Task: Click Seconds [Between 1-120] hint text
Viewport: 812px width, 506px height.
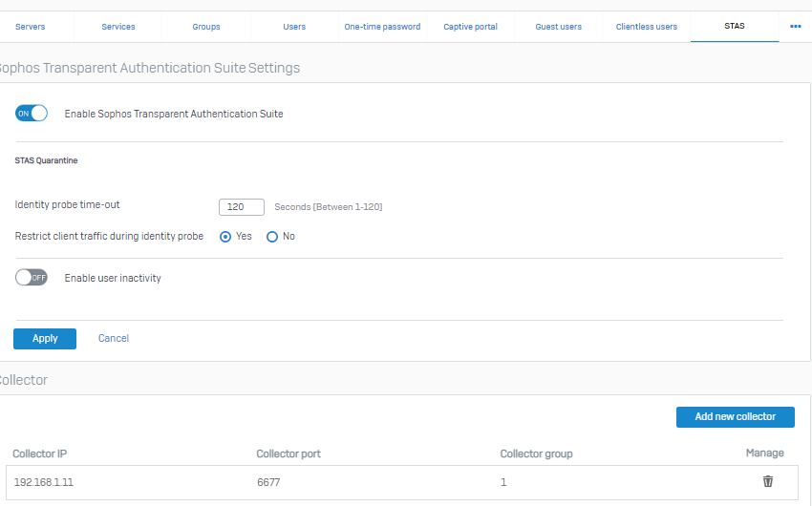Action: pyautogui.click(x=329, y=207)
